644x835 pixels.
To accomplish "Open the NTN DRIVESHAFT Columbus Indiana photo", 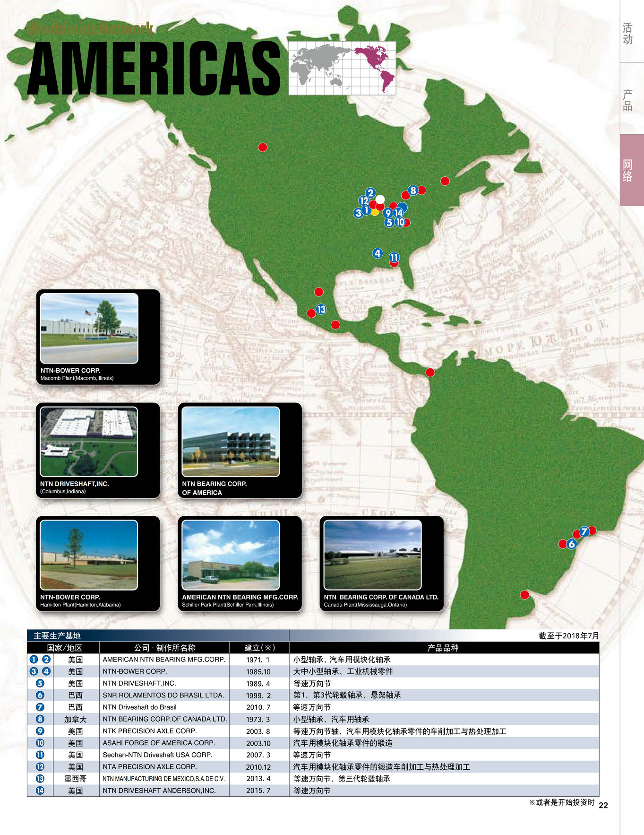I will [89, 442].
